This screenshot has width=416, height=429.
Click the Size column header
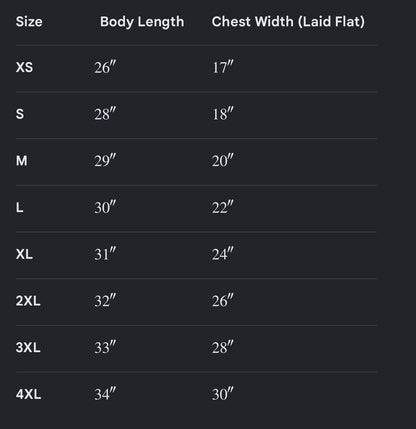[x=29, y=22]
